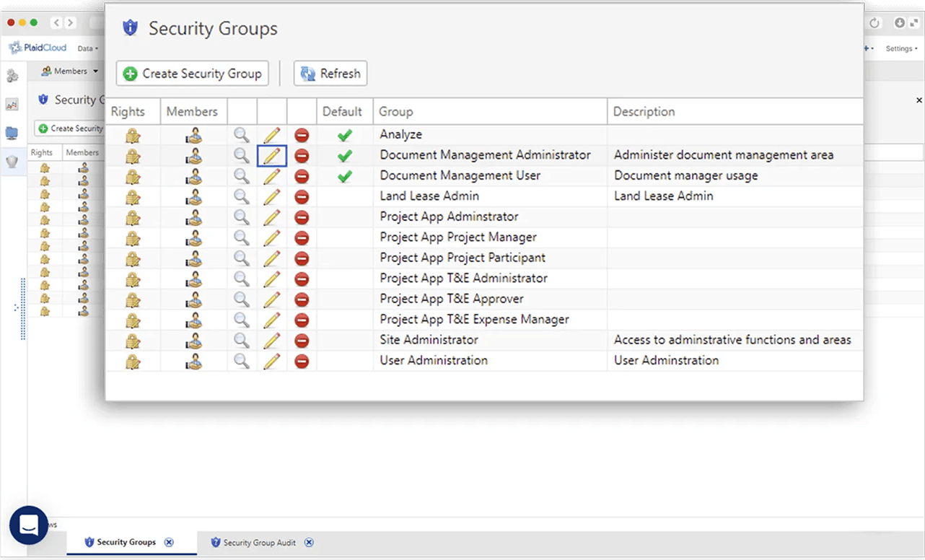Click the Rights column header
This screenshot has height=560, width=925.
133,112
